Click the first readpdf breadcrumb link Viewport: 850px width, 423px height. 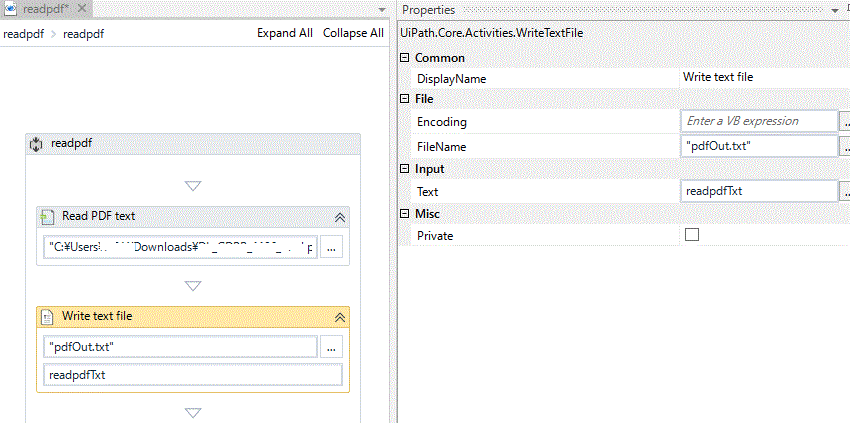click(23, 34)
